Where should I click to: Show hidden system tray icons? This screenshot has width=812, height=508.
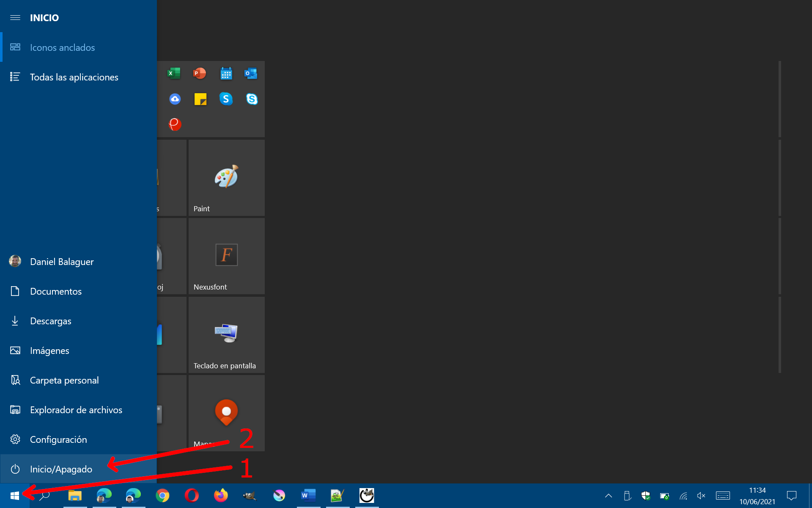coord(609,496)
